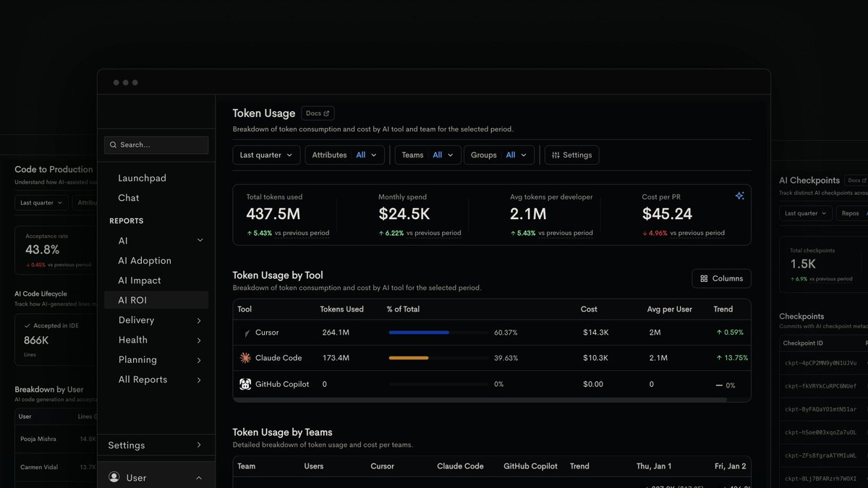This screenshot has height=488, width=868.
Task: Click Carmen Vidal row in background window
Action: click(x=56, y=467)
